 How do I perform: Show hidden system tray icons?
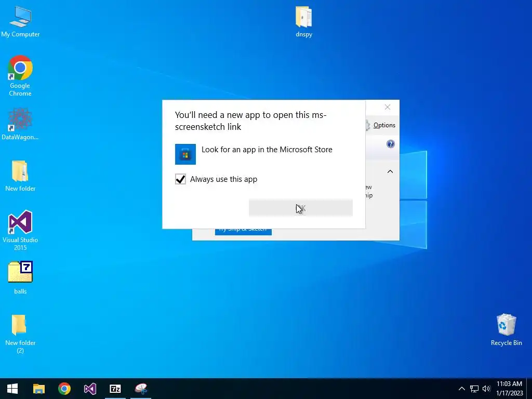pyautogui.click(x=461, y=389)
